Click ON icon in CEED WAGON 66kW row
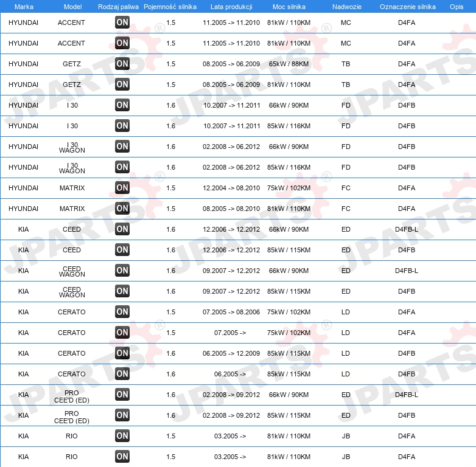The width and height of the screenshot is (476, 467). point(122,271)
